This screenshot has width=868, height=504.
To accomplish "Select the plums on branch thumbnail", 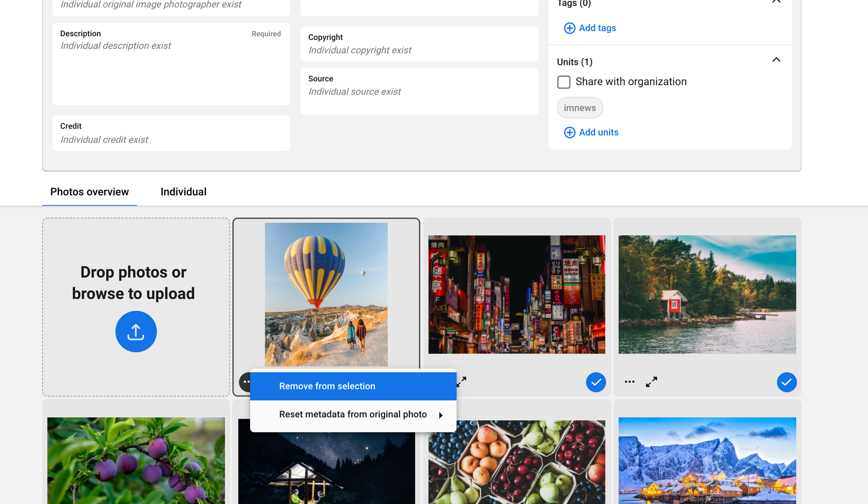I will [x=136, y=460].
